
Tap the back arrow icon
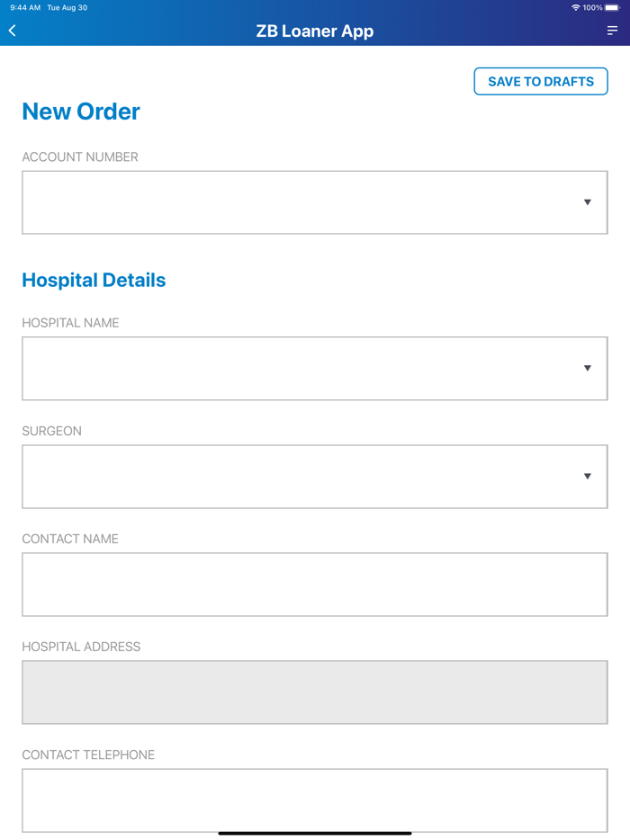click(x=13, y=31)
